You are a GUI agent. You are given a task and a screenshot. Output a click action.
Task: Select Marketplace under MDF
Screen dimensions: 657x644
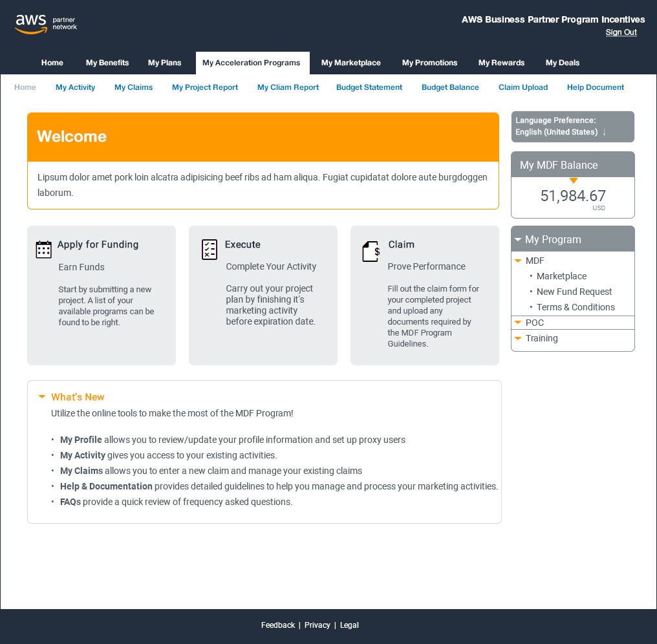click(561, 276)
